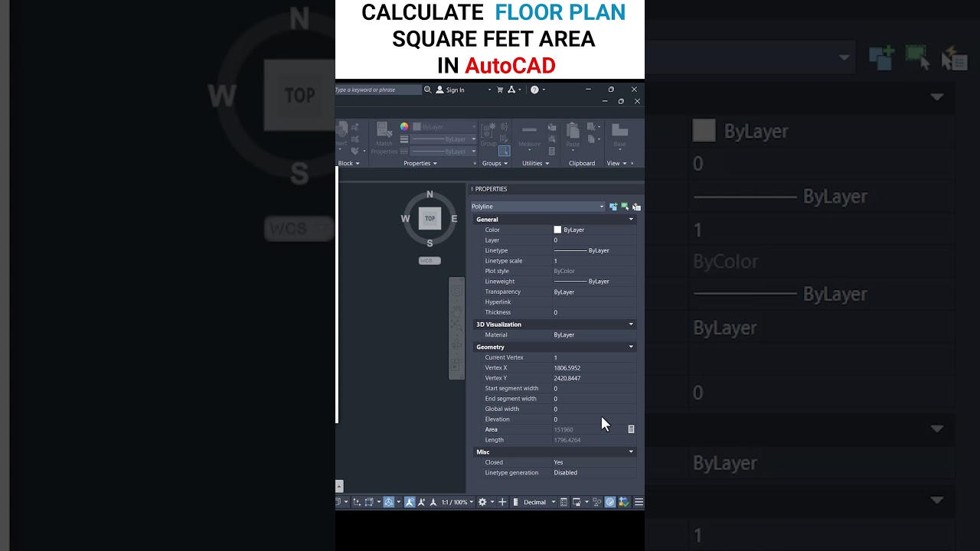Click the Autodesk A connectivity icon

coord(511,90)
